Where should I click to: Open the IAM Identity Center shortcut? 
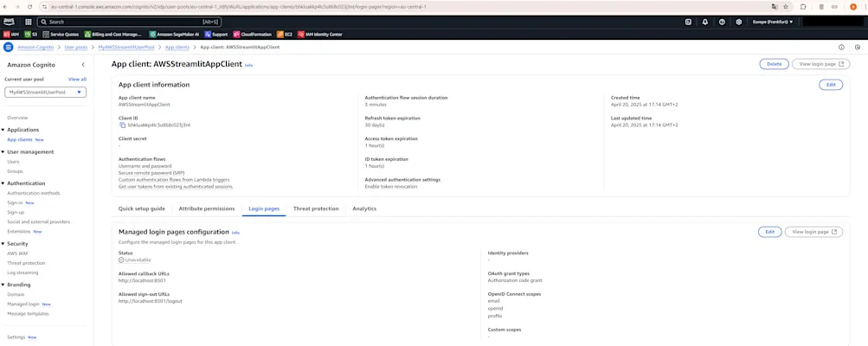[320, 35]
